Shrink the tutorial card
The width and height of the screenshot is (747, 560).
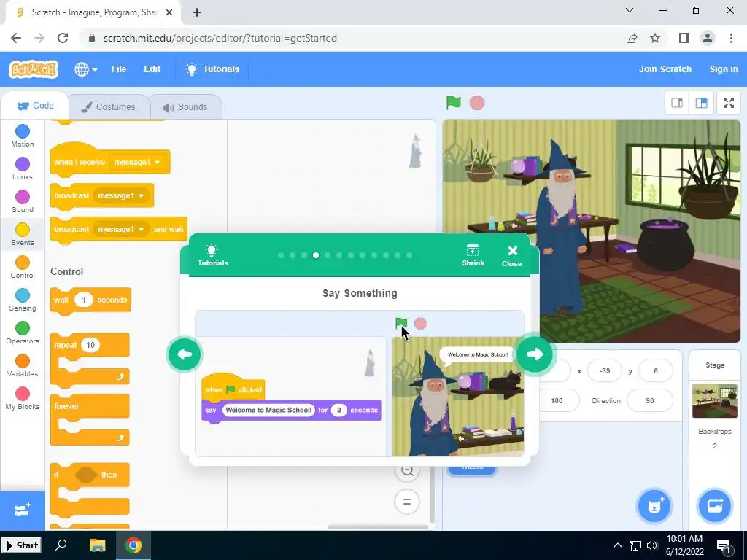click(x=473, y=255)
